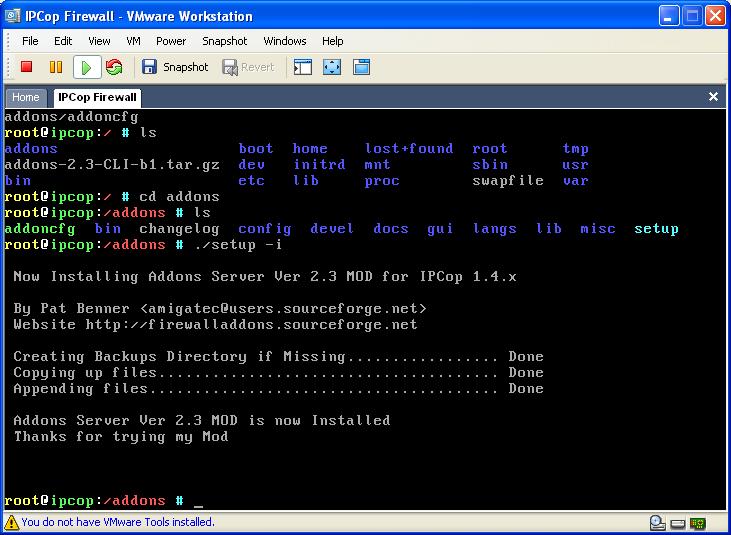This screenshot has width=731, height=535.
Task: Open the Help menu
Action: (x=332, y=41)
